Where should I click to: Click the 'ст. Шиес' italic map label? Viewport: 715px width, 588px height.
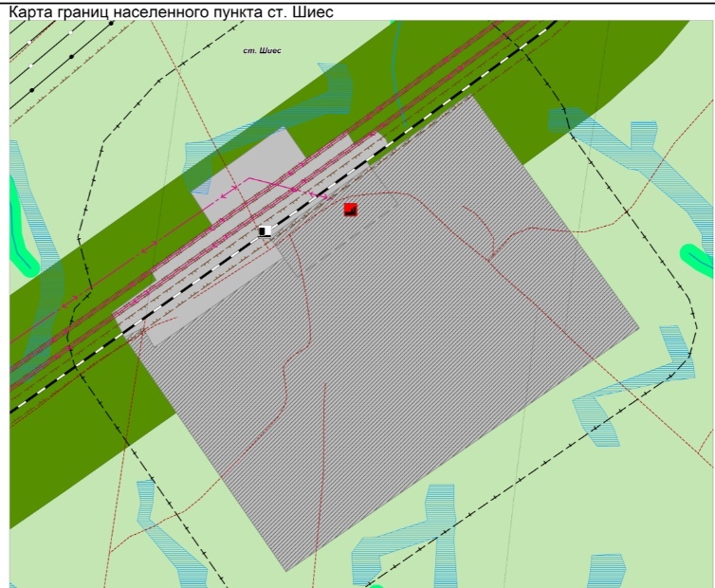pos(262,50)
